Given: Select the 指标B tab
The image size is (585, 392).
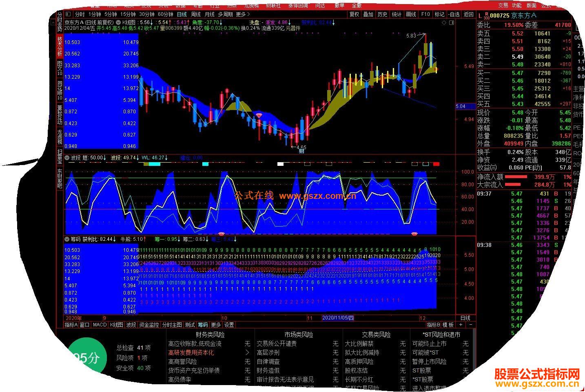Looking at the screenshot, I should pyautogui.click(x=433, y=325).
